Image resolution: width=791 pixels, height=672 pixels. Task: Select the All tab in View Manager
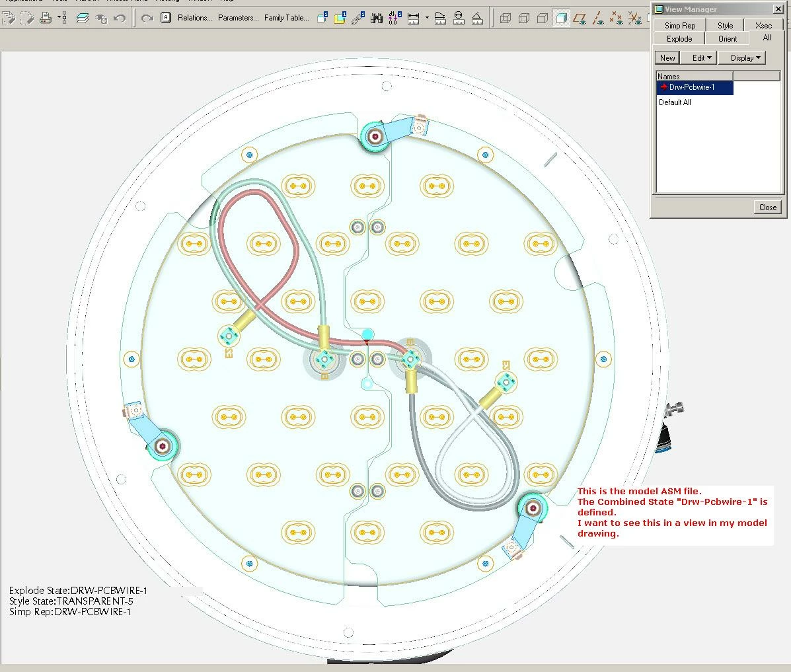click(767, 38)
